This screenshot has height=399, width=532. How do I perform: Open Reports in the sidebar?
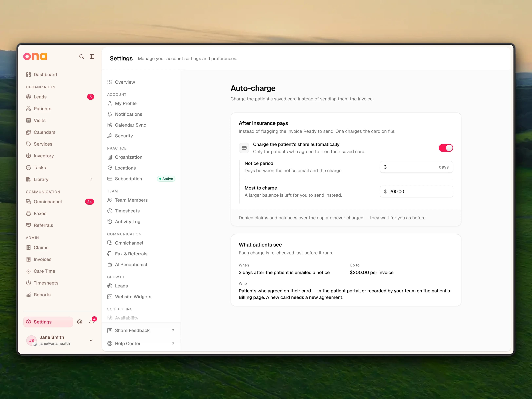[60, 295]
